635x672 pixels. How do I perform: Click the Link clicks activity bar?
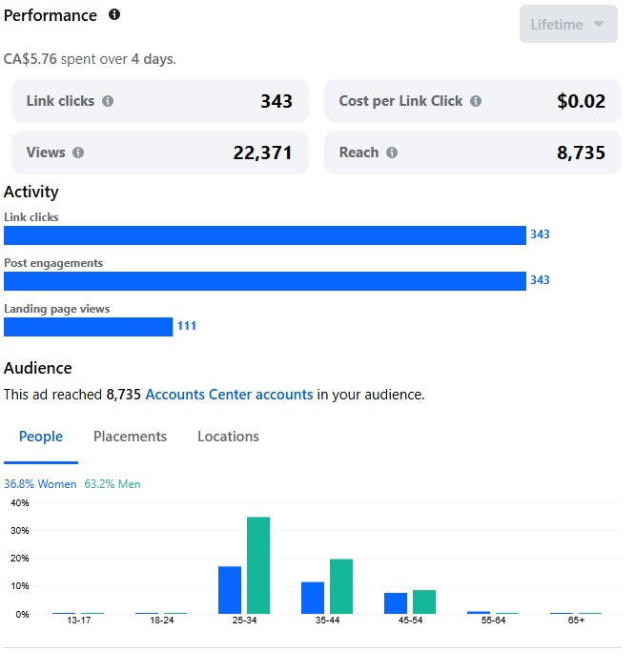265,235
